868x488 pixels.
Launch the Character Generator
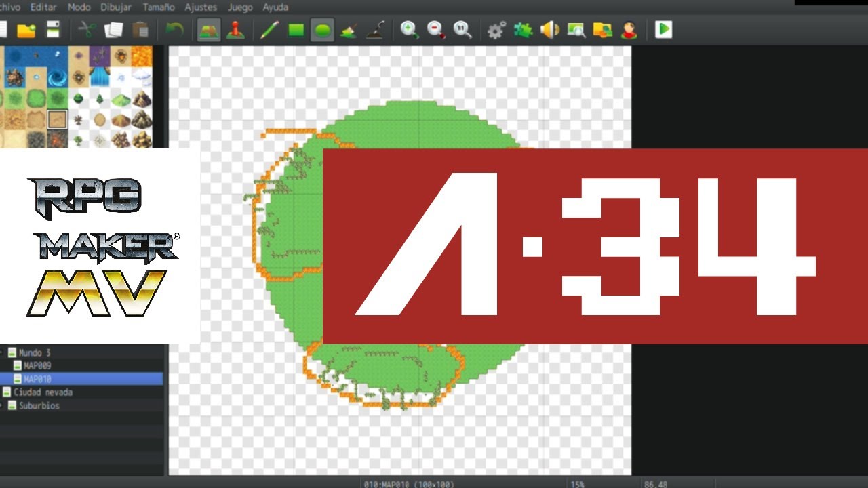click(x=629, y=30)
